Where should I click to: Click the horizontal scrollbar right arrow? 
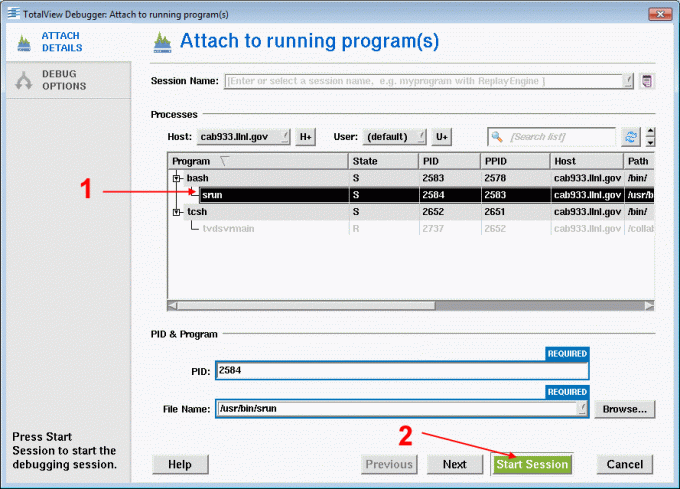(x=649, y=306)
